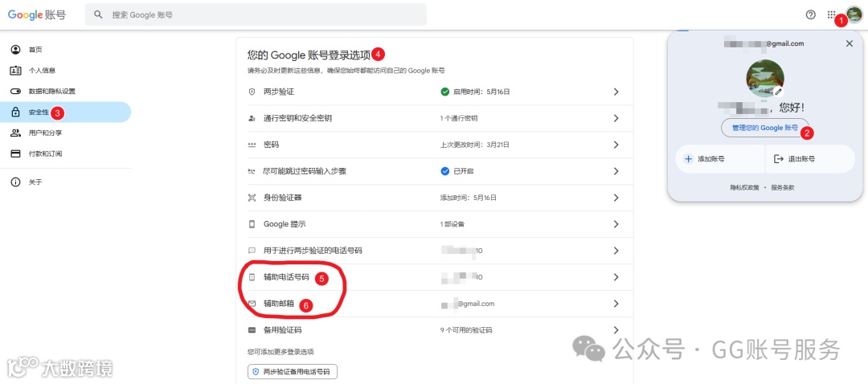Click the blue check next to 已开启
Viewport: 868px width, 384px height.
coord(444,172)
